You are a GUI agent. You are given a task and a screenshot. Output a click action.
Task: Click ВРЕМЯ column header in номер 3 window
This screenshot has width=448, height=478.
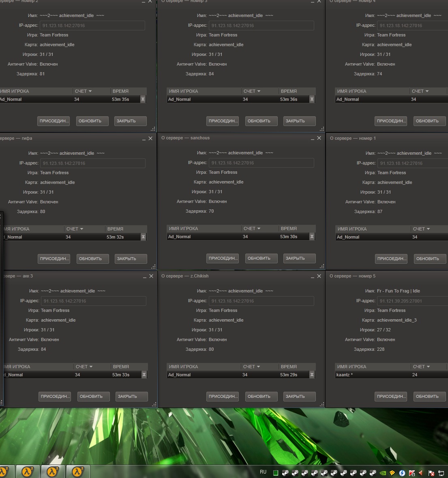tap(297, 91)
